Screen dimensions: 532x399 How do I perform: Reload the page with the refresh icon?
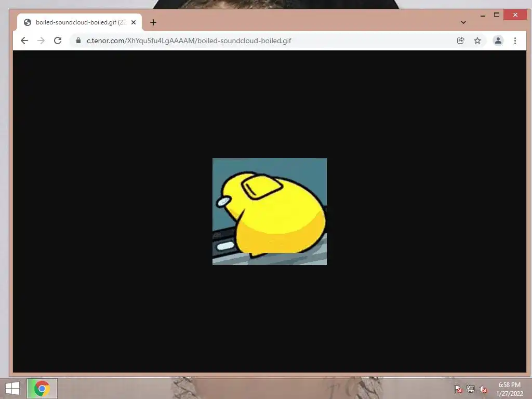58,41
